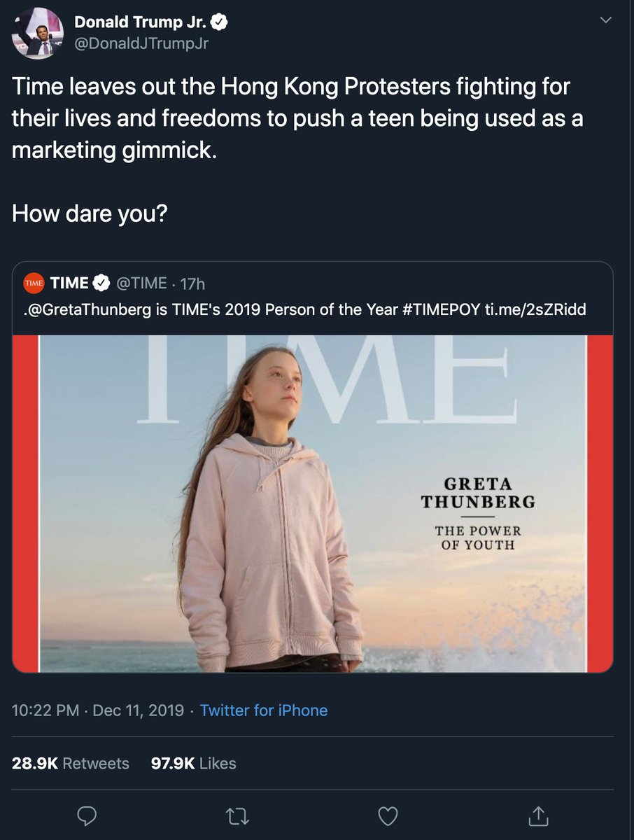Open the Donald Trump Jr. display name
Viewport: 634px width, 840px height.
(x=141, y=22)
